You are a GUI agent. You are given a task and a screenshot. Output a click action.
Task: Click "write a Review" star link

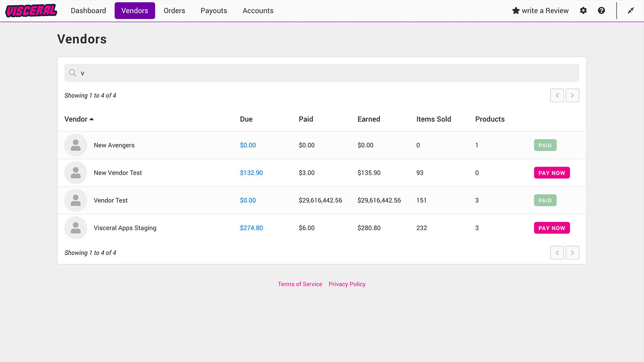540,11
